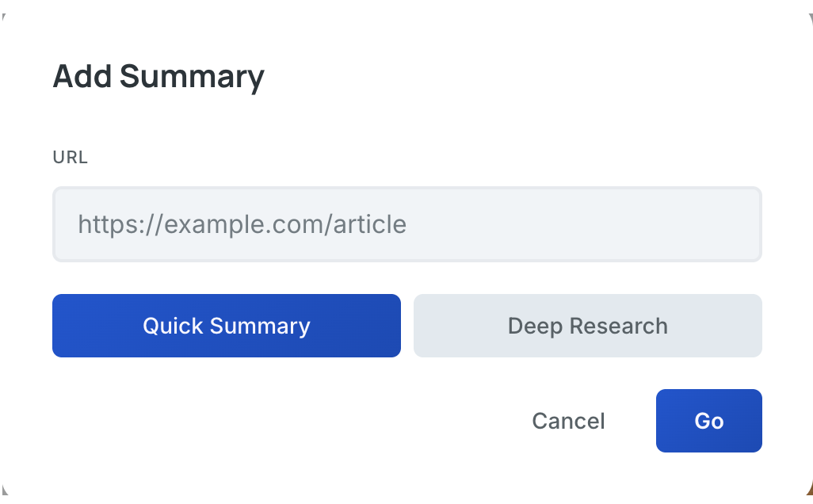The width and height of the screenshot is (813, 504).
Task: Click the highlighted Quick Summary button
Action: [x=227, y=326]
